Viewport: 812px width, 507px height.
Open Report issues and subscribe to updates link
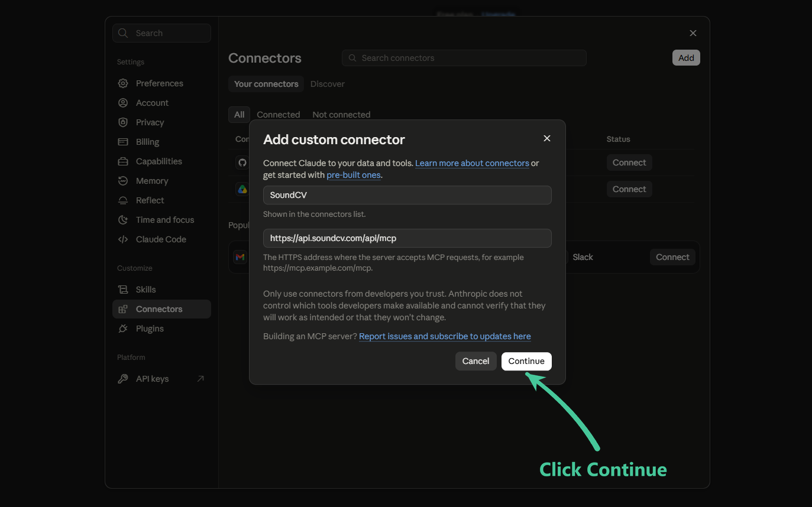445,336
